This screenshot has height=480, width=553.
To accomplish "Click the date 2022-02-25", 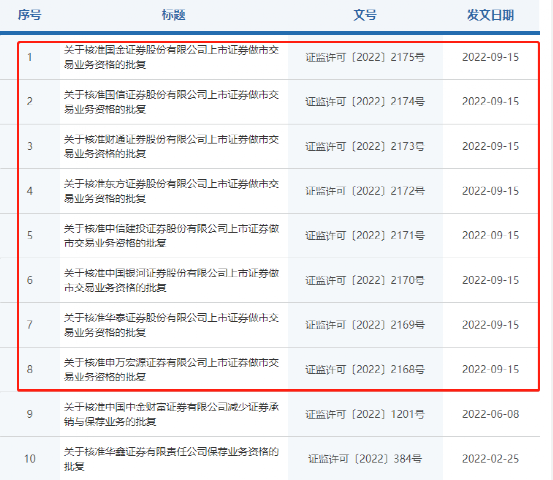I will (x=491, y=459).
